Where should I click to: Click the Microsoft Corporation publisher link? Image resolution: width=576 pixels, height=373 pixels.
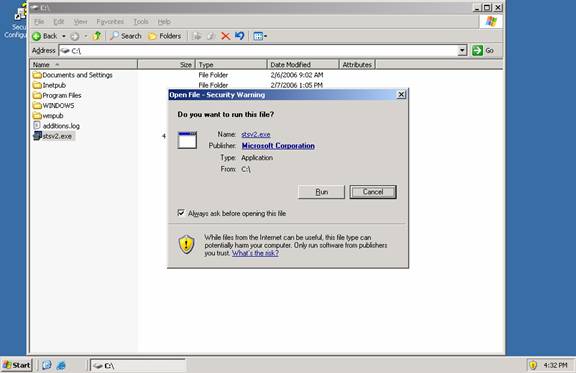[x=278, y=146]
